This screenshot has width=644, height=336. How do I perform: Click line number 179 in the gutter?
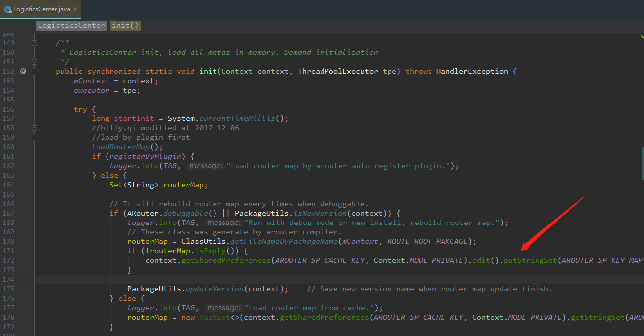pyautogui.click(x=8, y=327)
